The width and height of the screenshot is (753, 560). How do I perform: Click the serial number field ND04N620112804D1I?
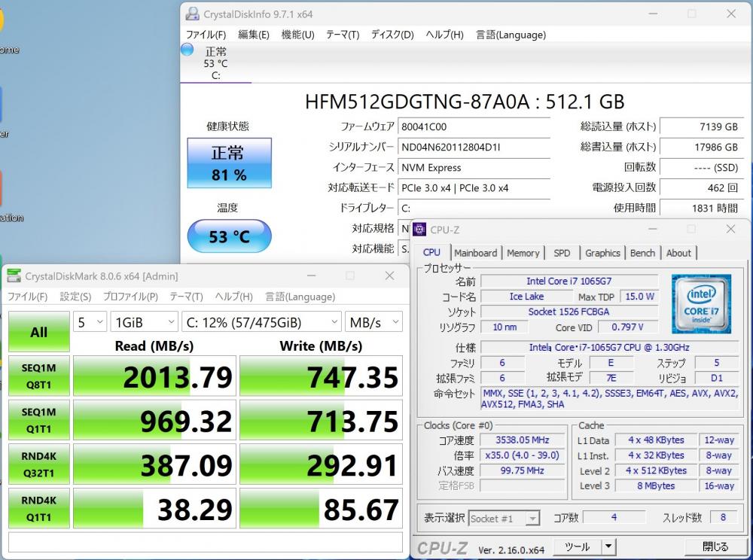click(474, 147)
